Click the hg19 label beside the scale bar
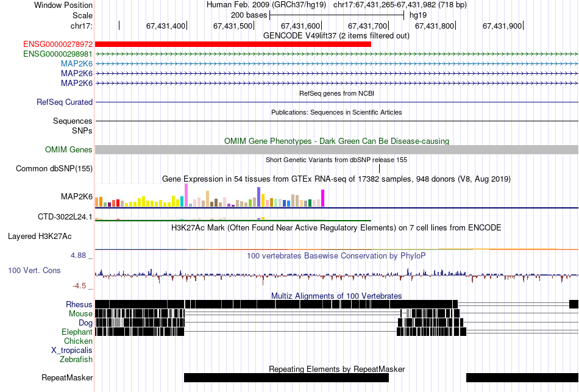 click(x=418, y=15)
